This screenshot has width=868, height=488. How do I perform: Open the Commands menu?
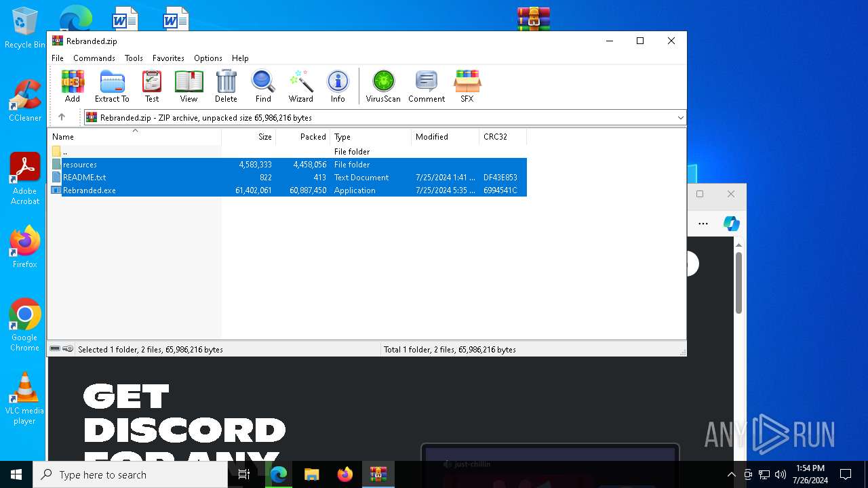(x=94, y=58)
